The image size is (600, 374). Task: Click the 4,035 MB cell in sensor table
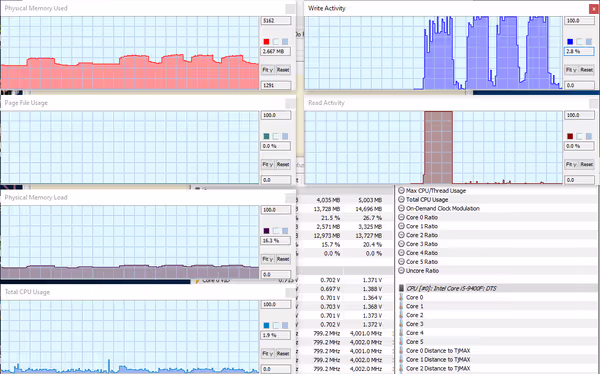pyautogui.click(x=328, y=200)
